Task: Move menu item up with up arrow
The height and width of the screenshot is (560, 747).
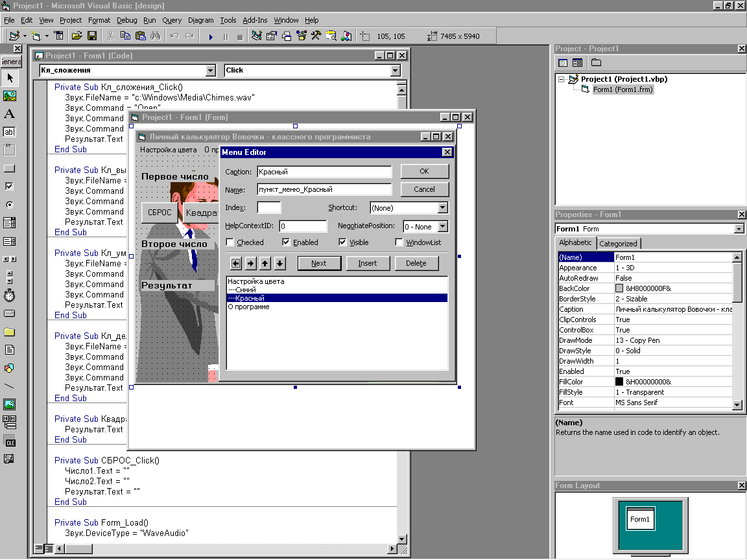Action: 265,263
